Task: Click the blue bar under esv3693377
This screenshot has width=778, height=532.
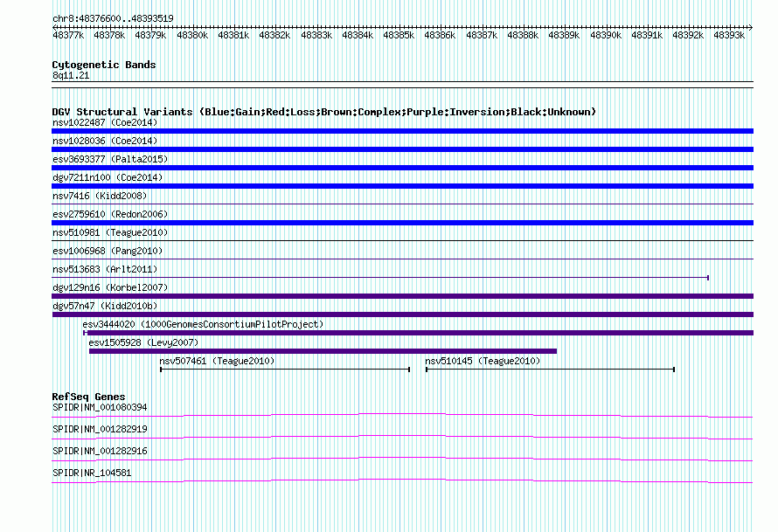Action: (x=402, y=168)
